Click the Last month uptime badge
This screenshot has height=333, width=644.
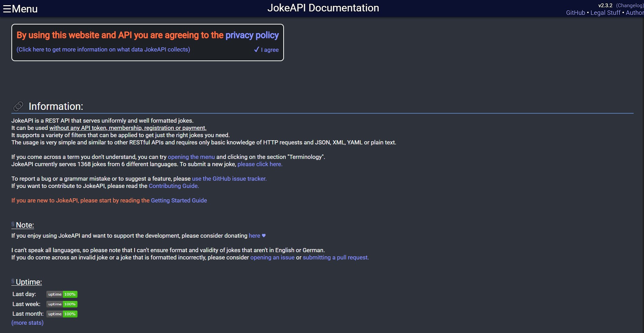pyautogui.click(x=62, y=314)
